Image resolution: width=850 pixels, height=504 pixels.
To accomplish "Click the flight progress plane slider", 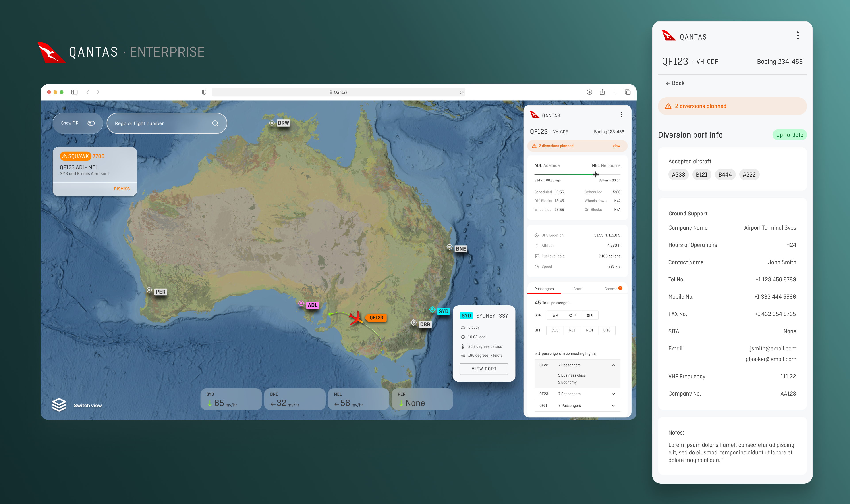I will point(595,174).
